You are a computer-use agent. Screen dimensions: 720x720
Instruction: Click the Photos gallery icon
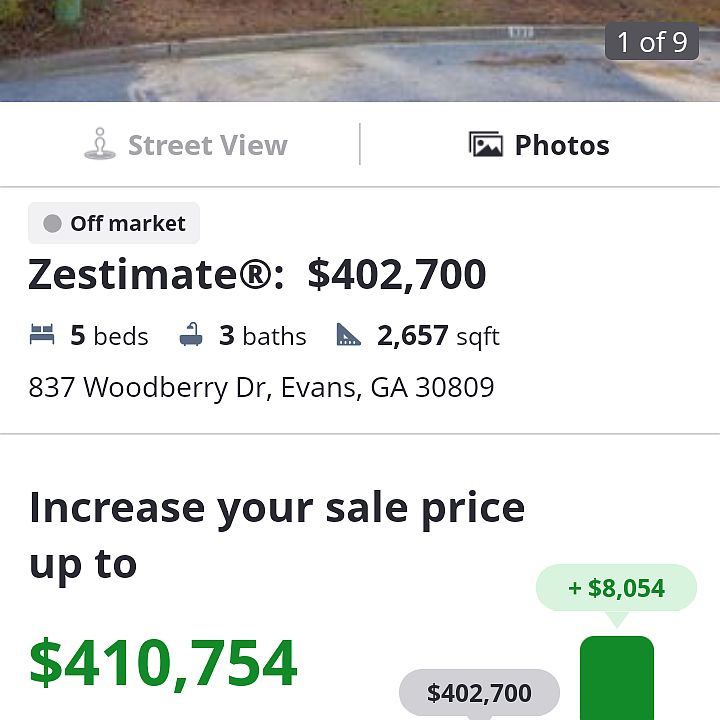[486, 145]
